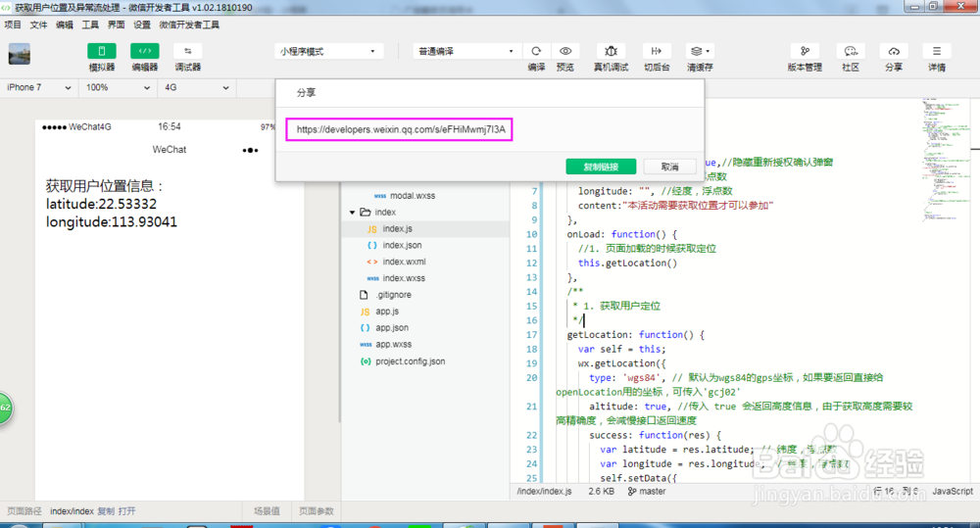Select index.wxss file
980x528 pixels.
[x=404, y=278]
